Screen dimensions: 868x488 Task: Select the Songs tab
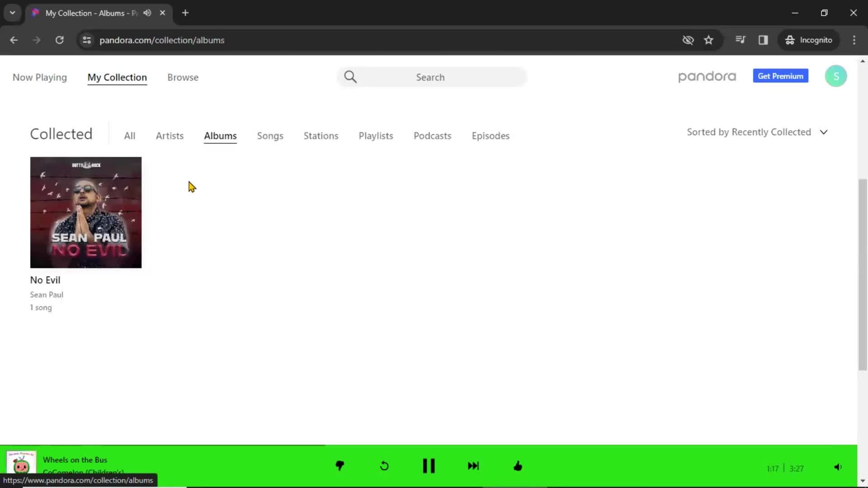(x=270, y=135)
